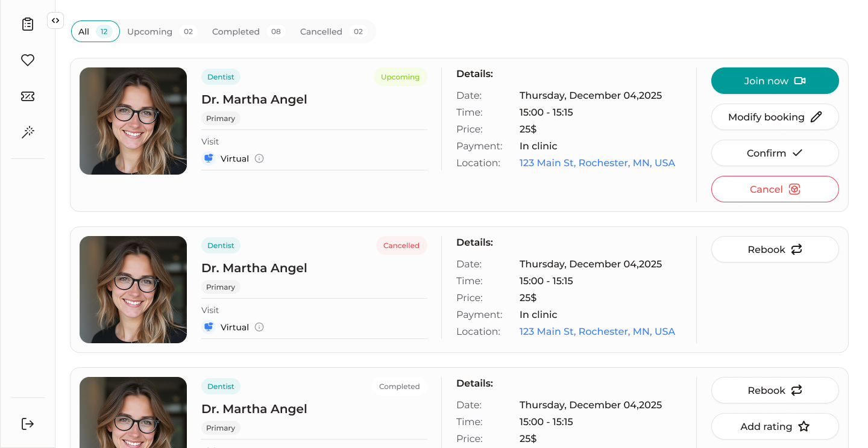Click Dr. Martha Angel name in Cancelled card
The height and width of the screenshot is (448, 868).
tap(254, 268)
